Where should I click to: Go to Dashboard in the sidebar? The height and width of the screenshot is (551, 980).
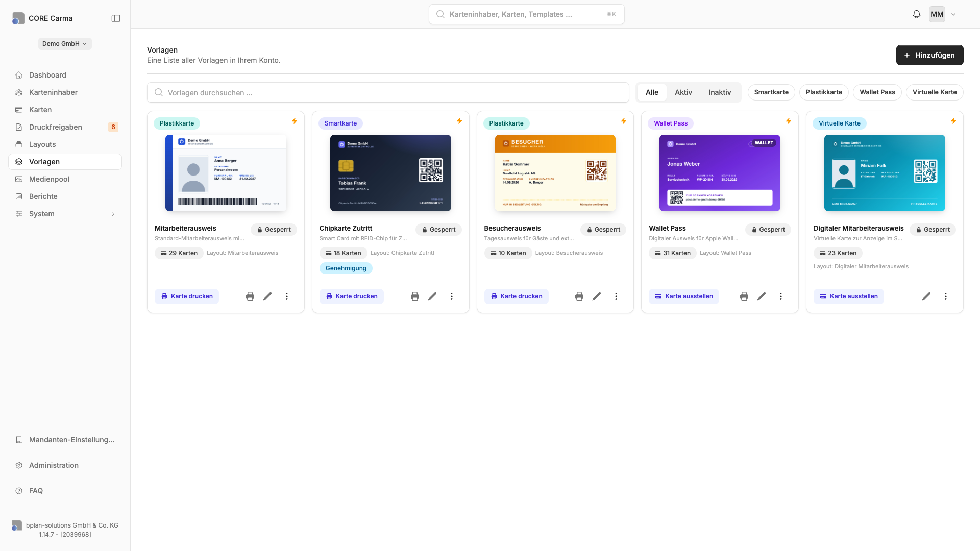[x=65, y=75]
